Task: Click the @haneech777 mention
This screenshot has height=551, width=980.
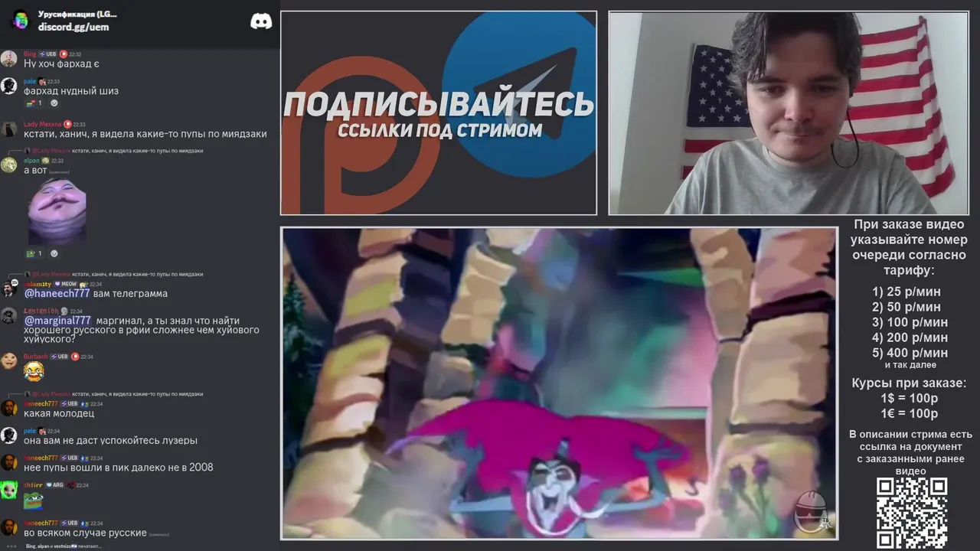Action: (57, 293)
